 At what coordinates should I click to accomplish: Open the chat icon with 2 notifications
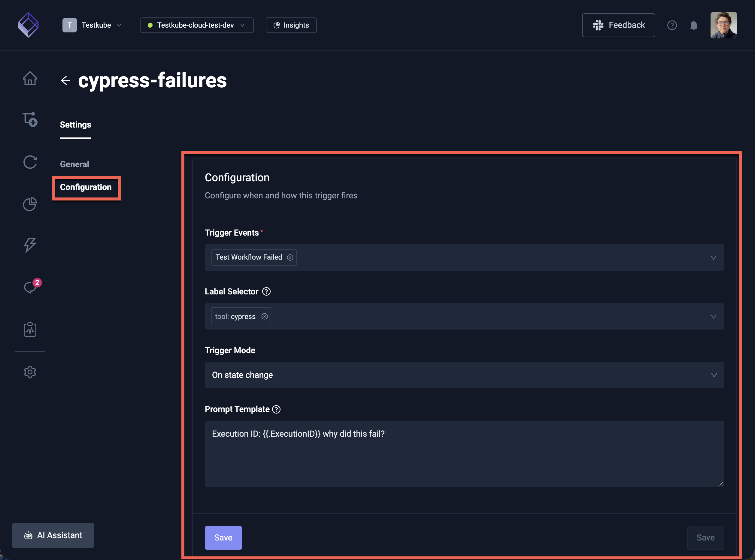point(30,288)
